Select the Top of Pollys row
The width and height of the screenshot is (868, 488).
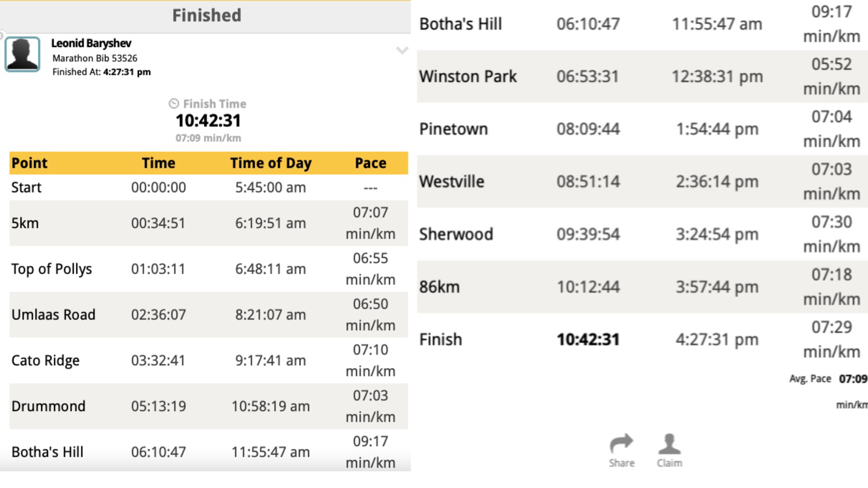[209, 269]
